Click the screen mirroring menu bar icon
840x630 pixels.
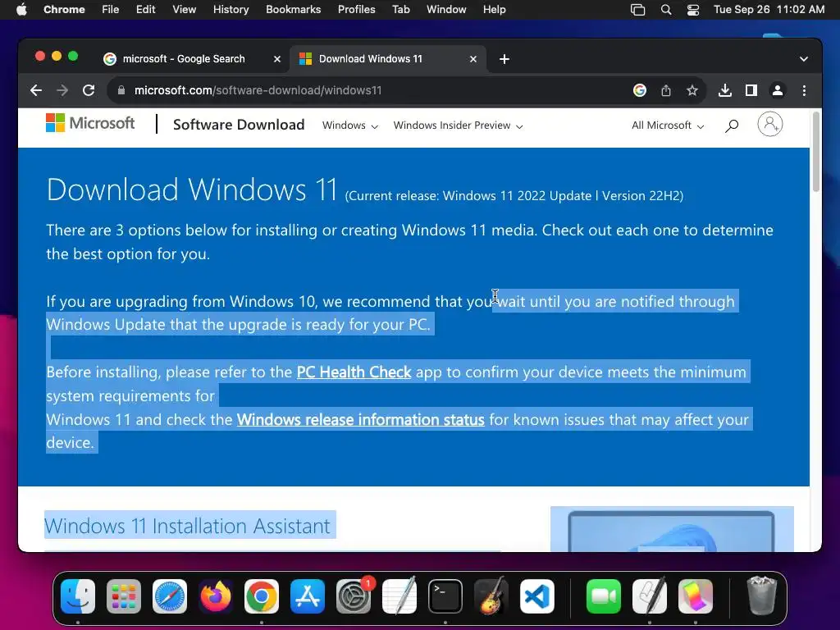[637, 10]
